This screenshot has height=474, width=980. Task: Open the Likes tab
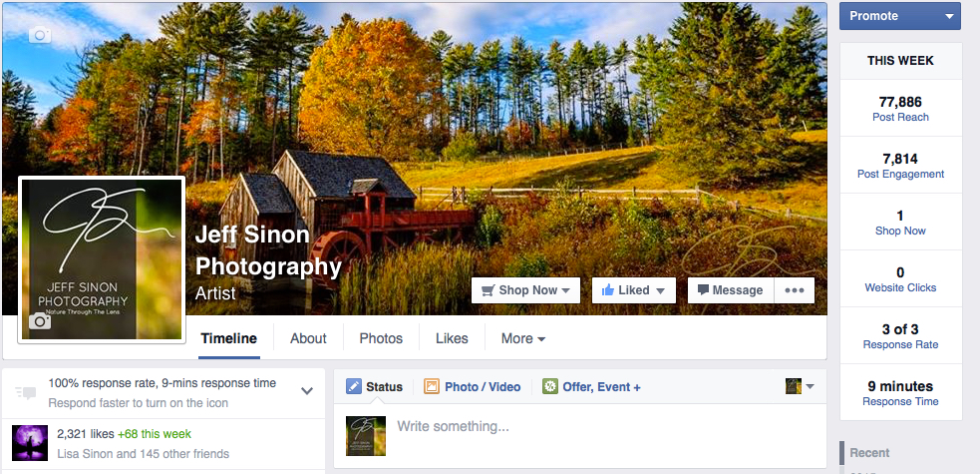tap(452, 338)
